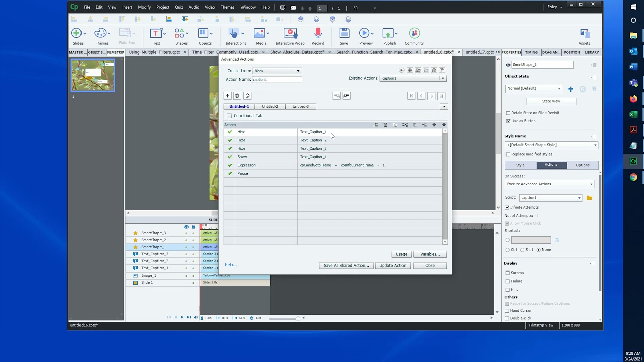Open Excel from Windows taskbar
The image size is (644, 362).
click(633, 114)
